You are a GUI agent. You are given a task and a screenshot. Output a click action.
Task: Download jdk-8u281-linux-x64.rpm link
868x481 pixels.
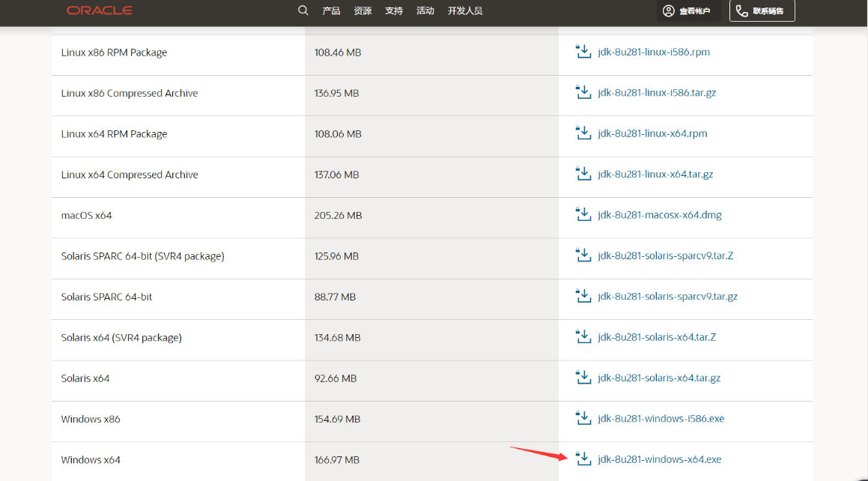652,133
